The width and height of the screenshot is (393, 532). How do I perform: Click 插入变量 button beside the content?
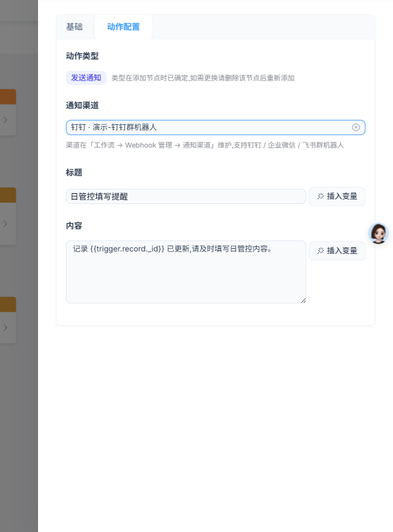[x=337, y=251]
